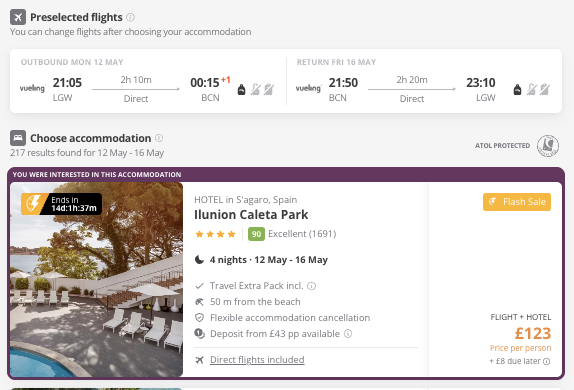Open info icon next to Choose accommodation
Viewport: 574px width, 390px height.
point(159,138)
